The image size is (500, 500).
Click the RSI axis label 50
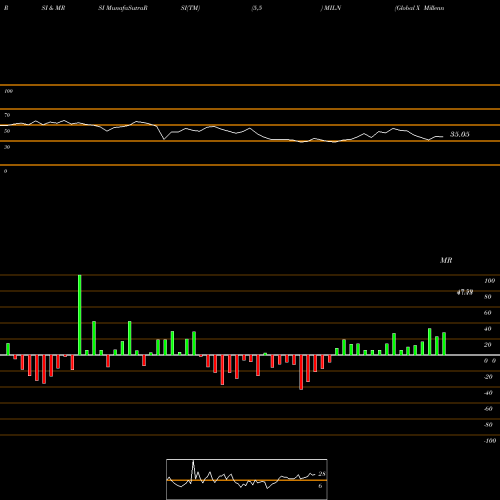(x=7, y=131)
